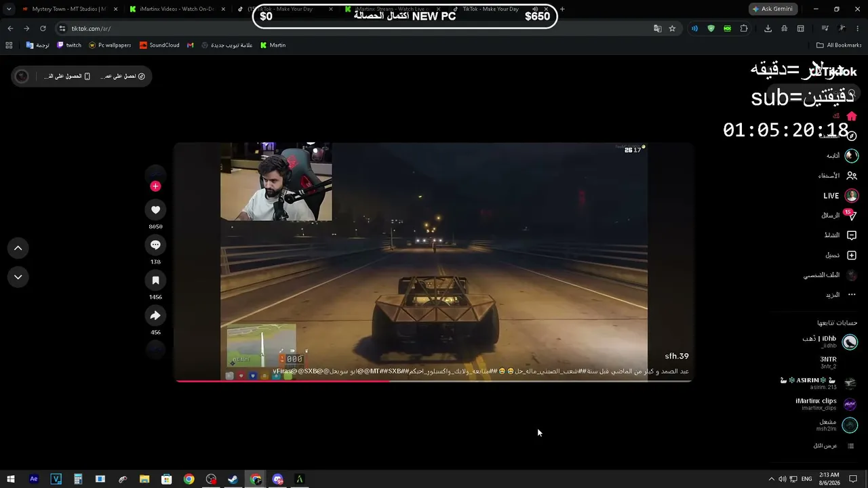The height and width of the screenshot is (488, 868).
Task: Open the Upload plus-square icon in sidebar
Action: 852,256
